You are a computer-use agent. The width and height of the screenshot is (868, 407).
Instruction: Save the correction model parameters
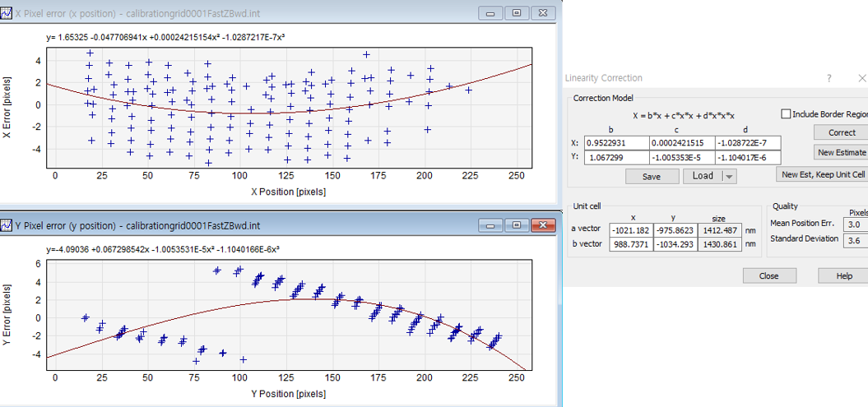point(652,177)
